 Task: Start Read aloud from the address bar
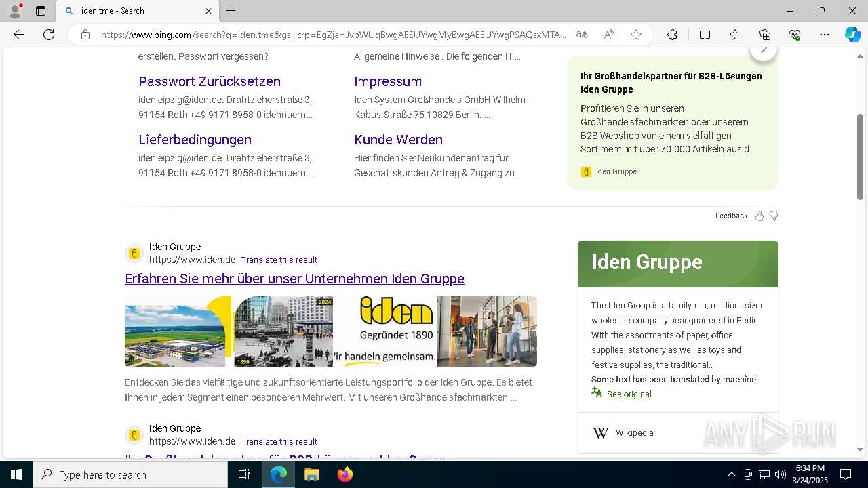pyautogui.click(x=609, y=35)
